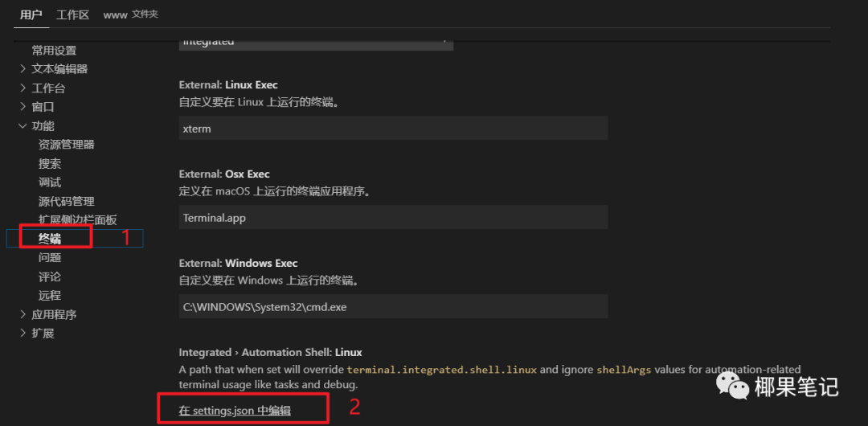Select 扩展 category label at tree bottom
Image resolution: width=868 pixels, height=426 pixels.
pos(43,334)
